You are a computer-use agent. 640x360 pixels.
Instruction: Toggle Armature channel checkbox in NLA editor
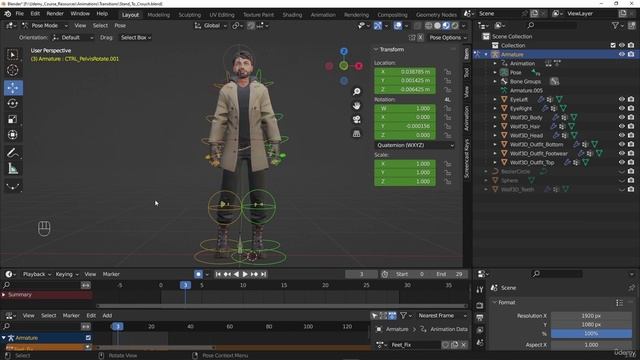click(x=88, y=338)
